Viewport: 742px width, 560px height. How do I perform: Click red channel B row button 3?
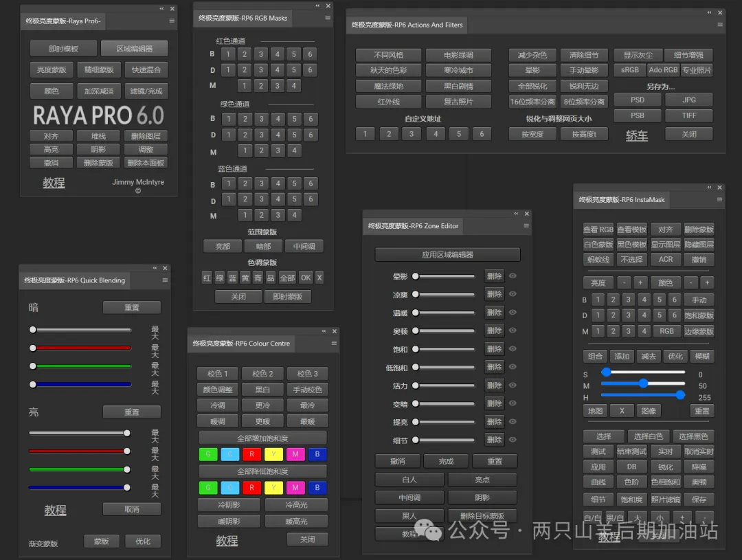[x=261, y=54]
